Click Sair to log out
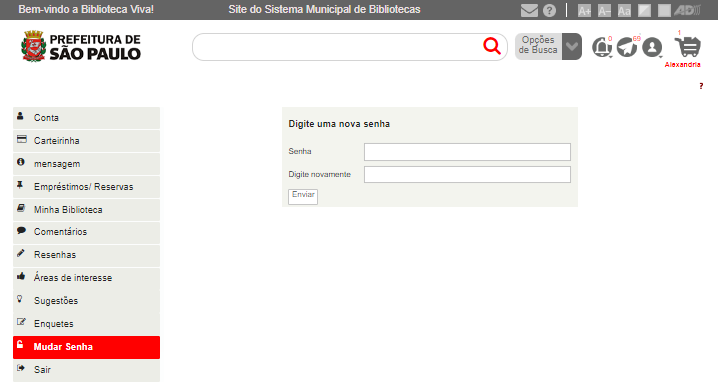The width and height of the screenshot is (718, 386). point(87,370)
